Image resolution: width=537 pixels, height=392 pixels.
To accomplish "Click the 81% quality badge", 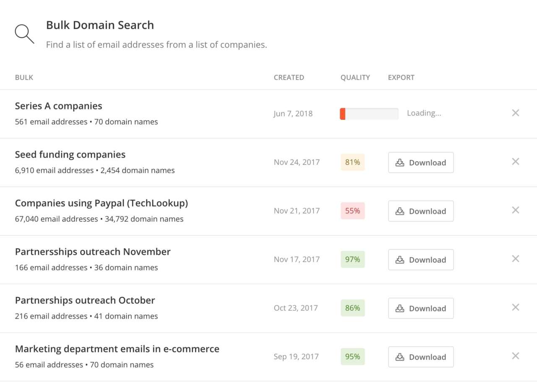I will [x=352, y=162].
